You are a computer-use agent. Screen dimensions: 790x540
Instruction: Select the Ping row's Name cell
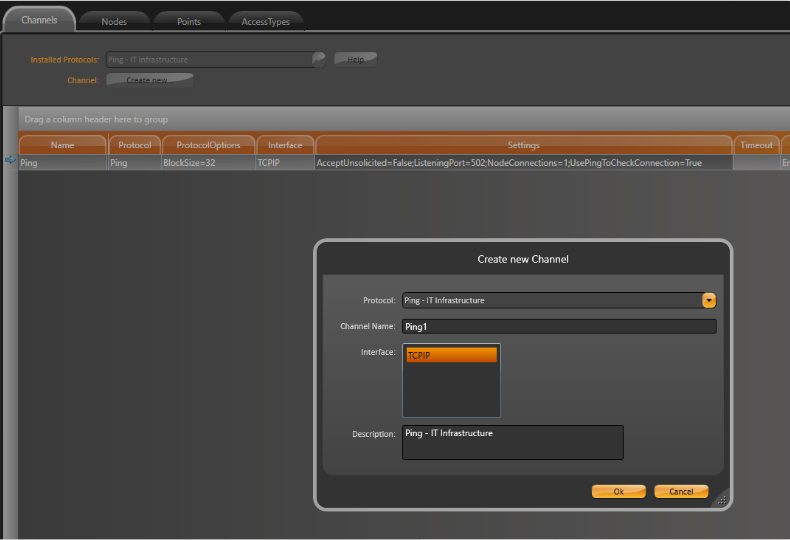pos(62,162)
